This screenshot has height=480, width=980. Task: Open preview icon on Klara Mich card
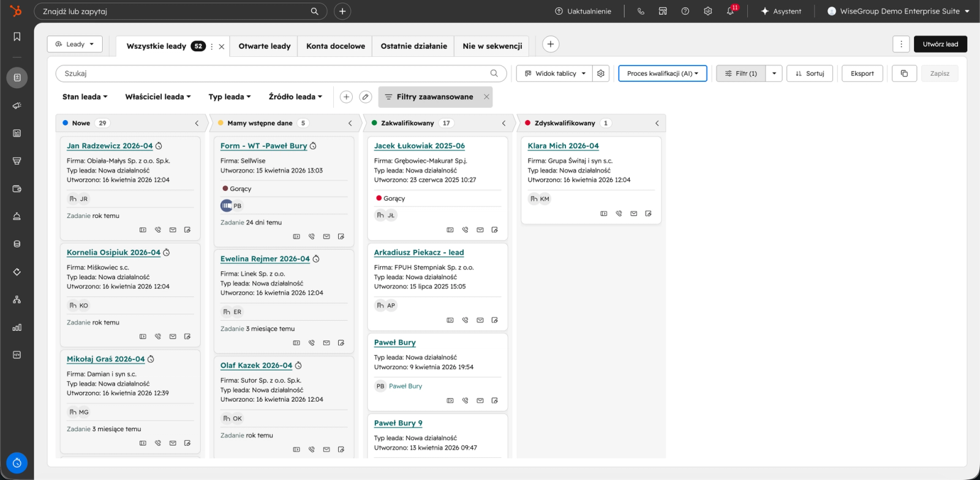pos(604,214)
